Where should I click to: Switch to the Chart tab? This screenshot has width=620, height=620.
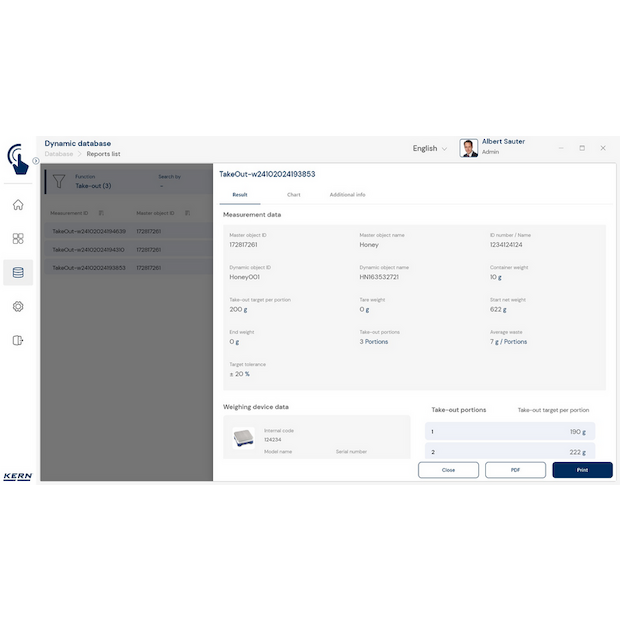293,194
